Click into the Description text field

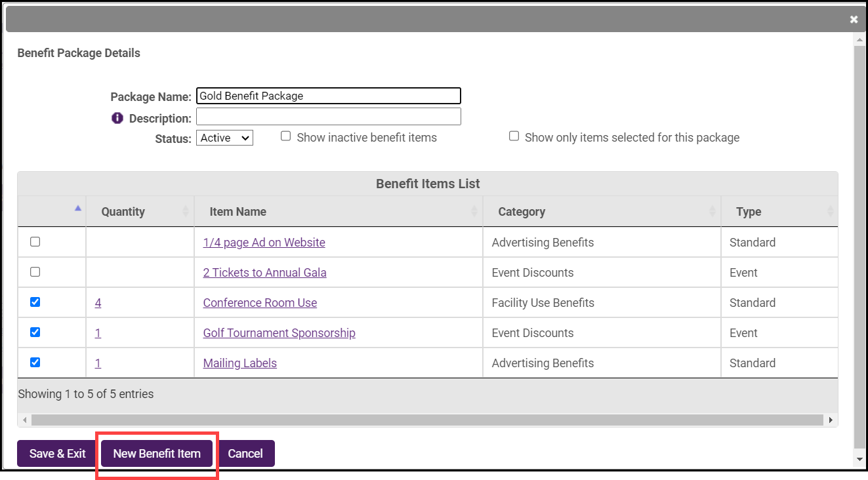(328, 117)
